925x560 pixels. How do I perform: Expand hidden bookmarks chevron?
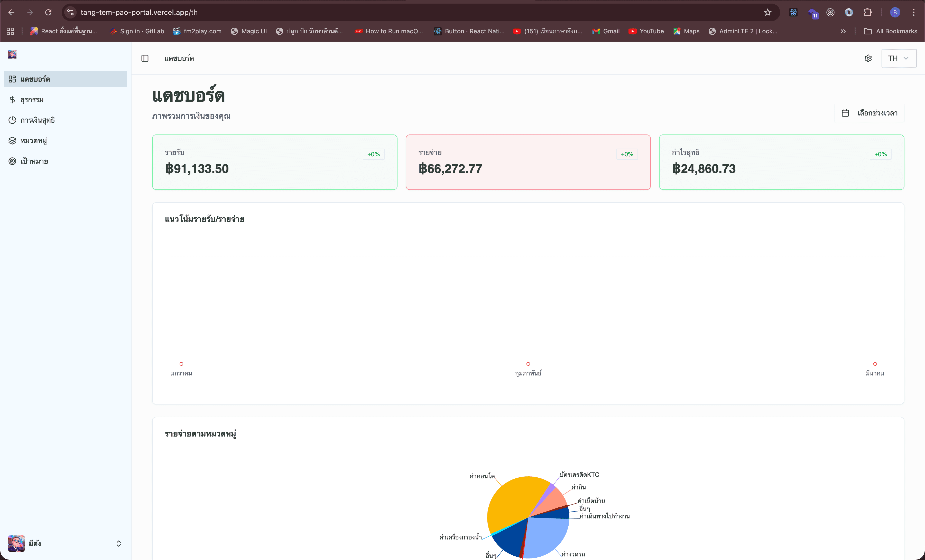tap(843, 31)
